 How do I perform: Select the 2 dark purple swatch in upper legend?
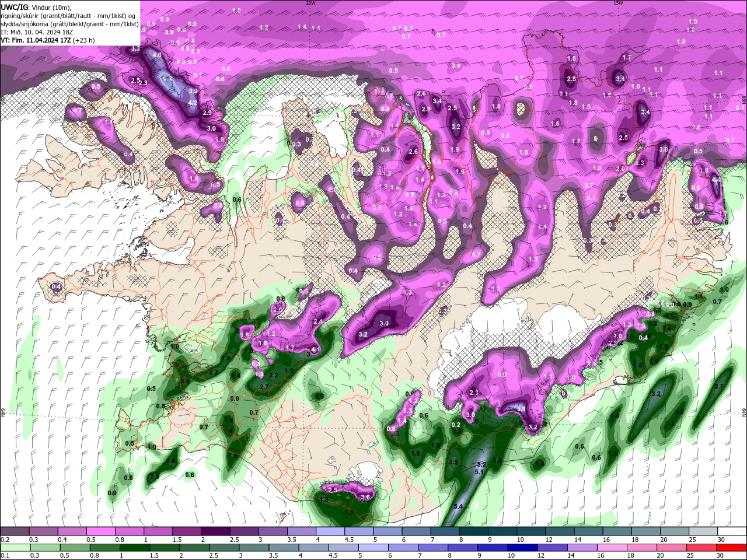click(215, 531)
